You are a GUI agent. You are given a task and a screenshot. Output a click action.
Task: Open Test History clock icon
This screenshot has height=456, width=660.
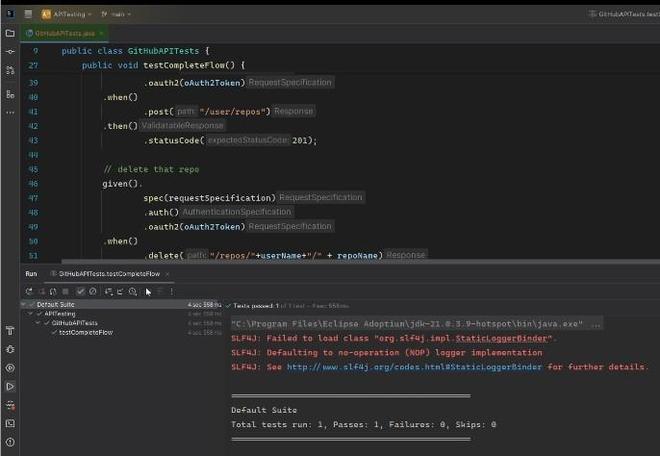tap(133, 291)
